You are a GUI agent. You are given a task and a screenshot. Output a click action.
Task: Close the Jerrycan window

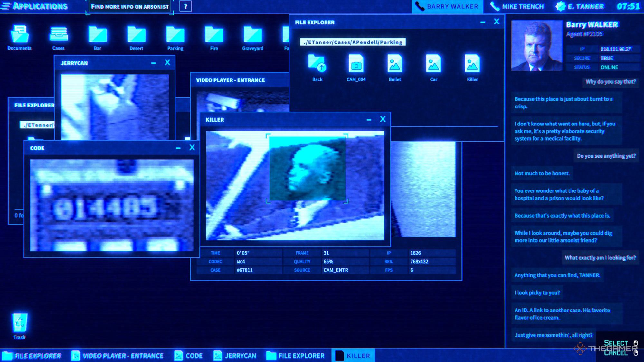(167, 63)
